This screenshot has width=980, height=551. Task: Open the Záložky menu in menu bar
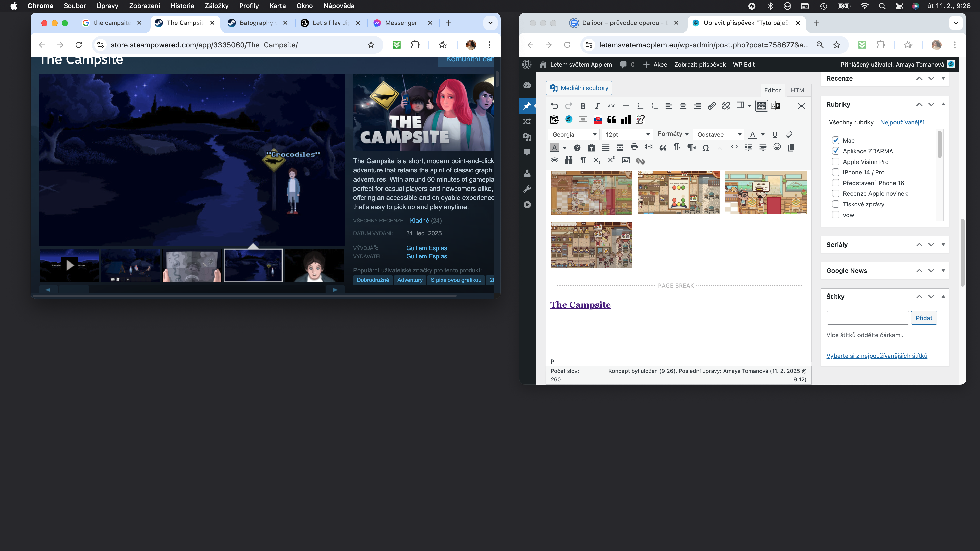click(x=216, y=6)
